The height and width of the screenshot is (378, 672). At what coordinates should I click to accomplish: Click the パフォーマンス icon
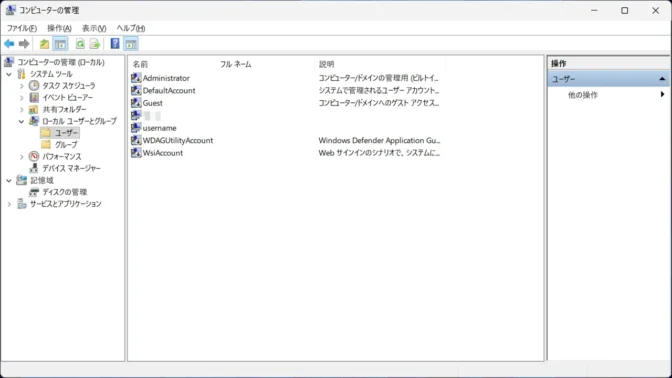(34, 156)
